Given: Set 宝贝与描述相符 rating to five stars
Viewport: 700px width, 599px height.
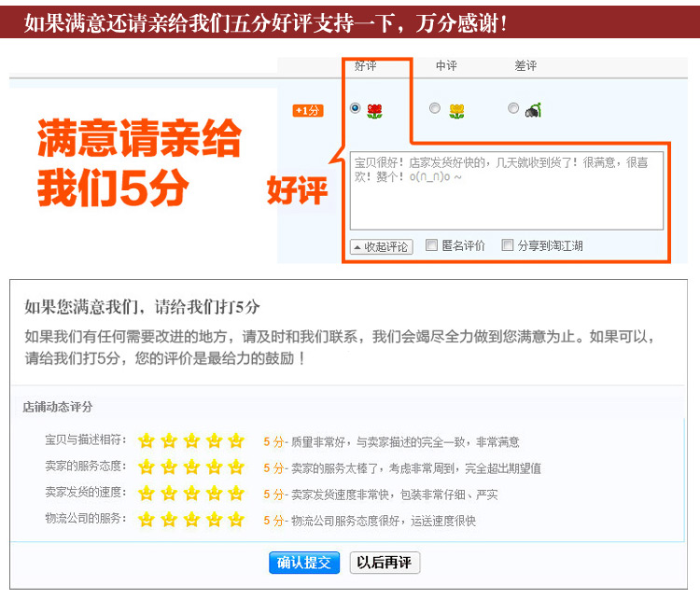Looking at the screenshot, I should pyautogui.click(x=236, y=441).
